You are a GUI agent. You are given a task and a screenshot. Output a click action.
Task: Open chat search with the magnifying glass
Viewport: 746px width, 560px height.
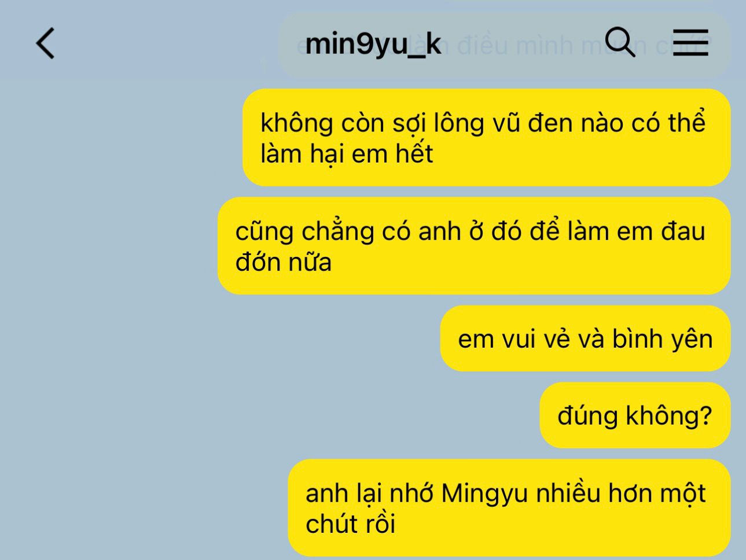point(620,42)
